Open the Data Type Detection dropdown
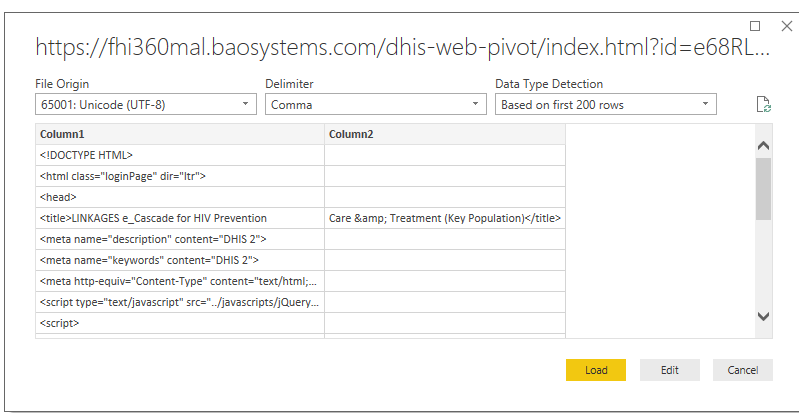799x413 pixels. [x=606, y=104]
